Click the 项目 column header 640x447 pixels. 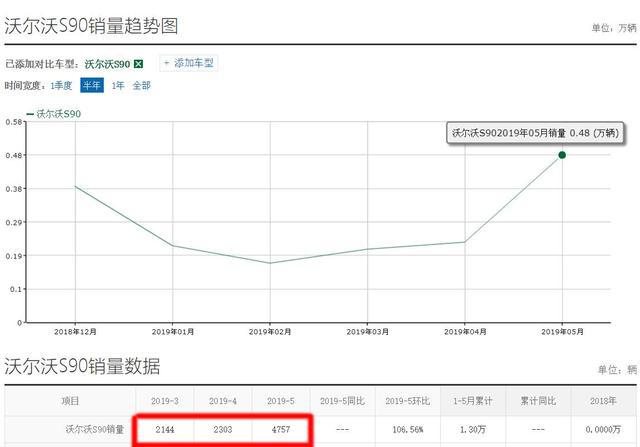click(70, 401)
